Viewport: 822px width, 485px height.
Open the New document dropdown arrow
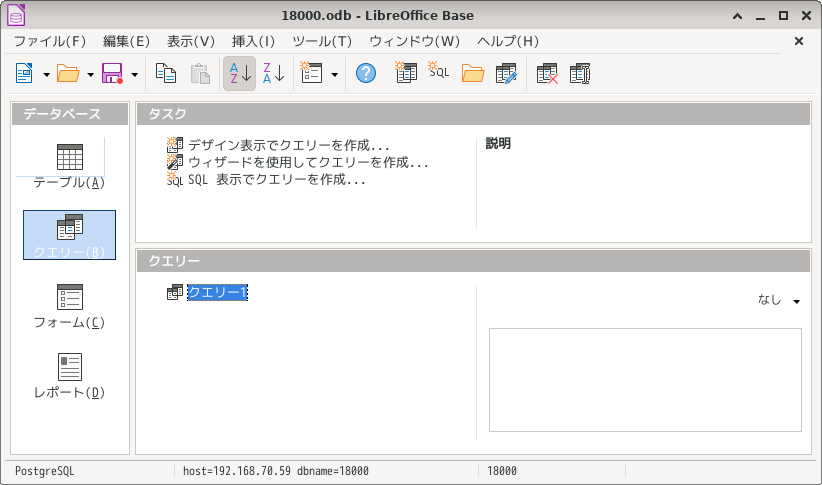pos(46,74)
